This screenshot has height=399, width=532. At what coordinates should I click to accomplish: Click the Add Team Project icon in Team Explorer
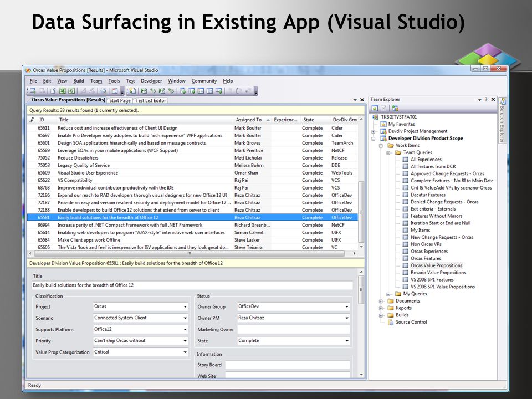tap(395, 108)
